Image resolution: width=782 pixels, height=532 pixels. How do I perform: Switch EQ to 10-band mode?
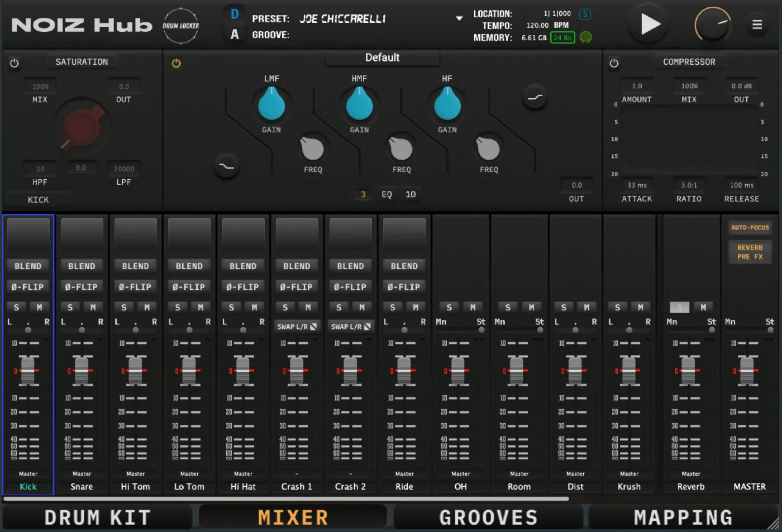pos(411,194)
